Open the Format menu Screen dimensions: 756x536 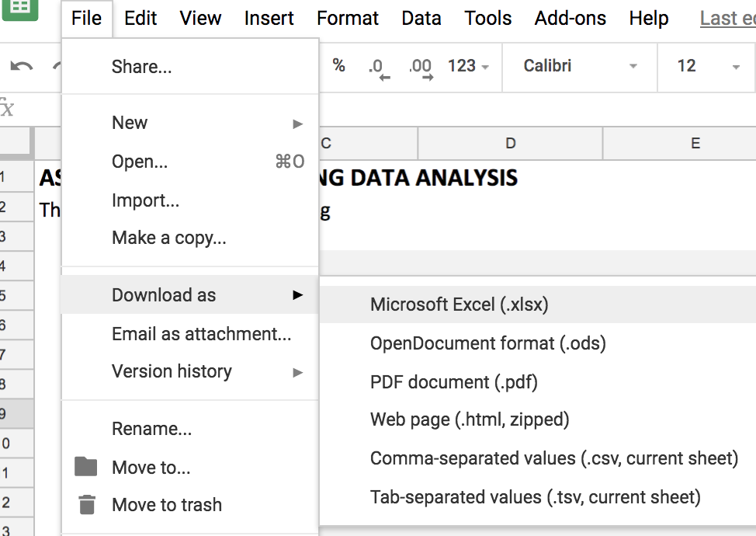[348, 19]
